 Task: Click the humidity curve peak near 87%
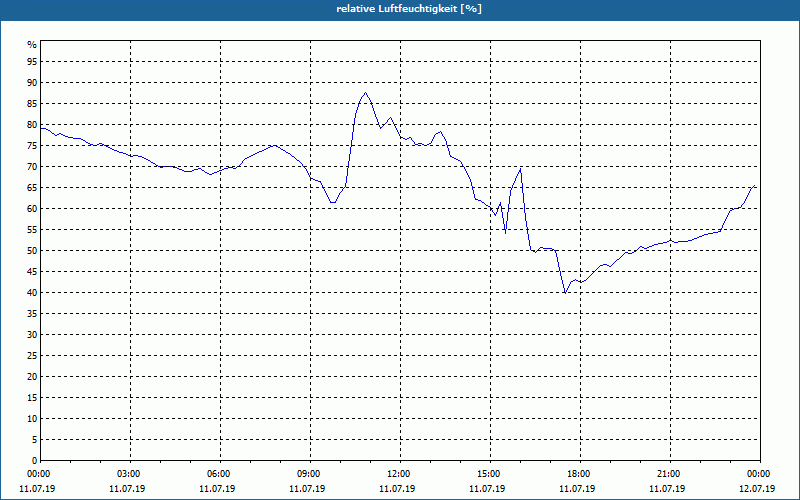365,93
